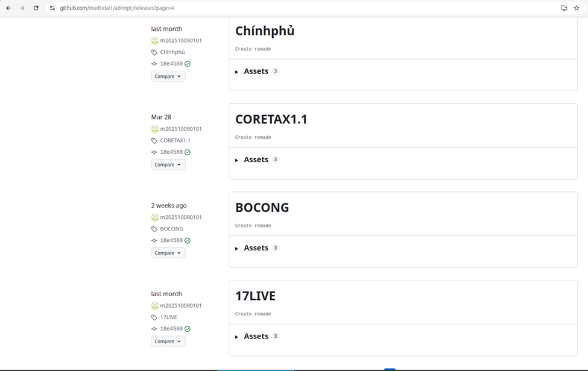Click tag icon beside CORETAX1.1 tag
The width and height of the screenshot is (588, 371).
pos(154,141)
